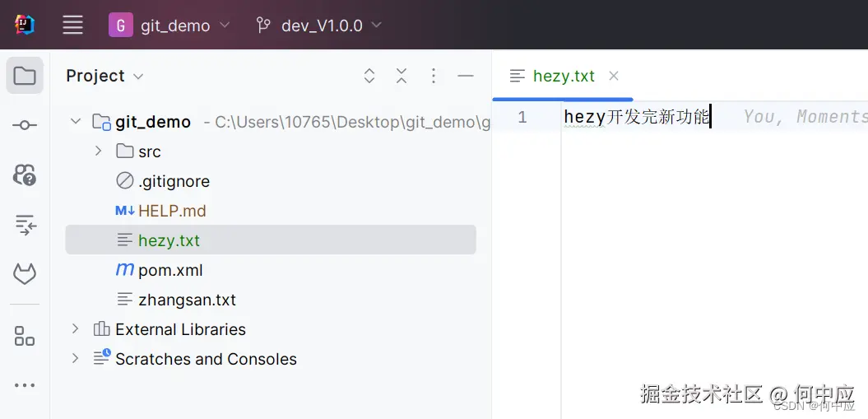Expand Scratches and Consoles node
This screenshot has width=868, height=419.
coord(76,359)
